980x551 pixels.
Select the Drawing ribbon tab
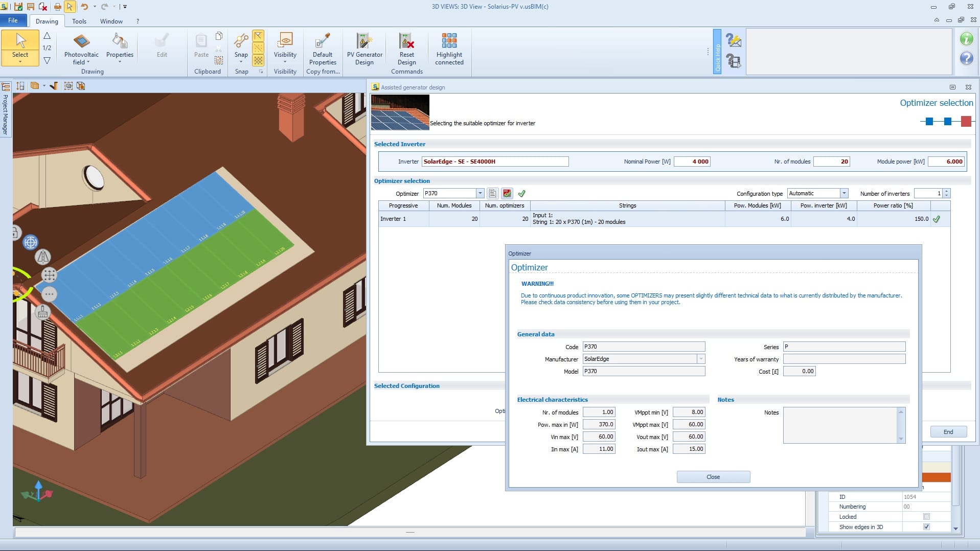click(47, 21)
